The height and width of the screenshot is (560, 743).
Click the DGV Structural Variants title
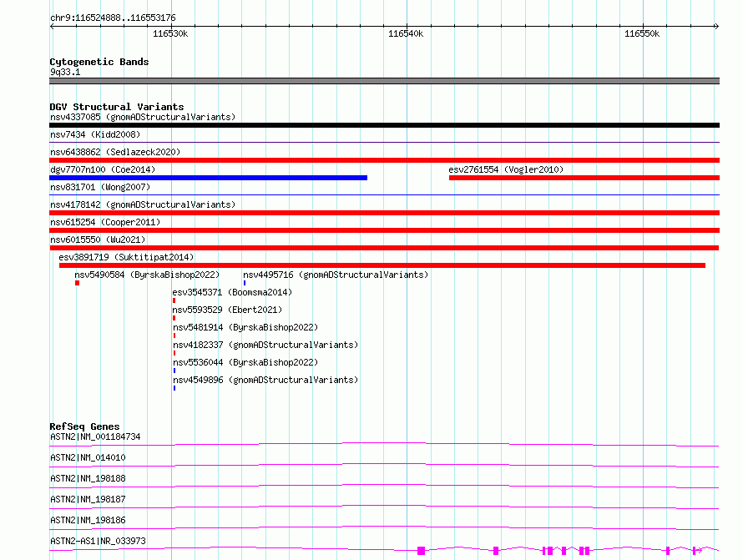117,107
